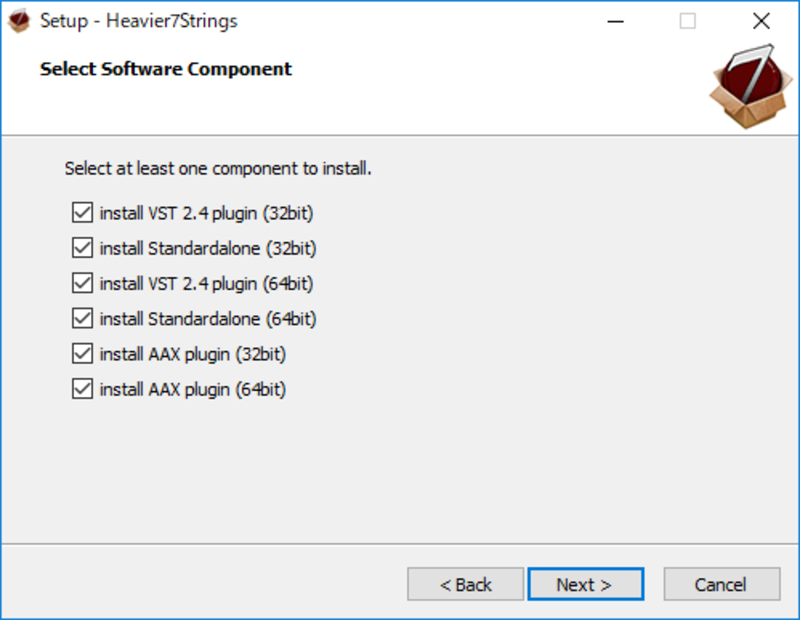The image size is (800, 620).
Task: Uncheck install AAX plugin (32bit) checkbox
Action: point(82,354)
